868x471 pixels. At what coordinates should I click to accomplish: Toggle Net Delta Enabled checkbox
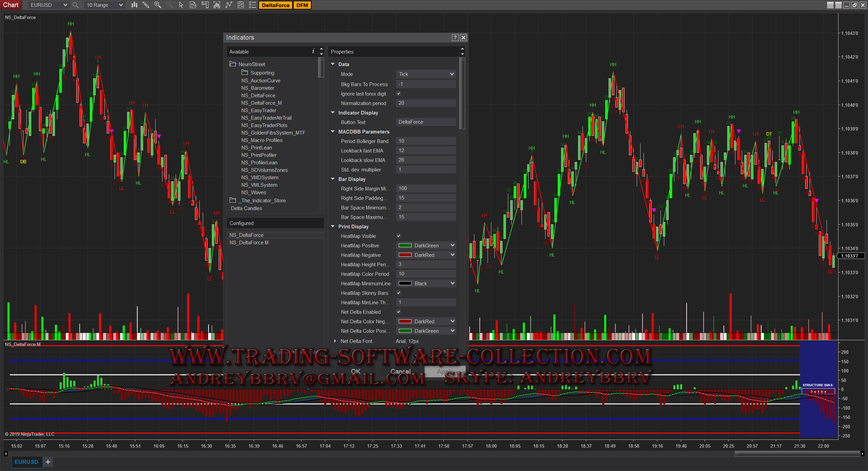coord(399,312)
